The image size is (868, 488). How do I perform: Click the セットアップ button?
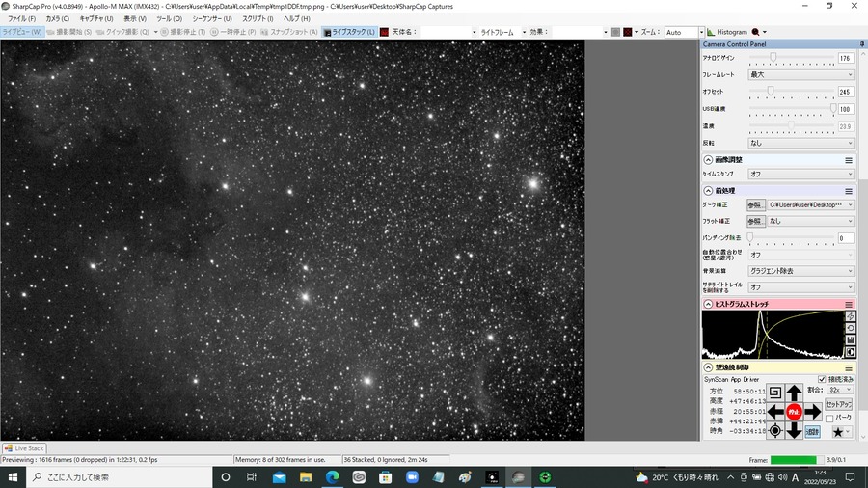839,404
